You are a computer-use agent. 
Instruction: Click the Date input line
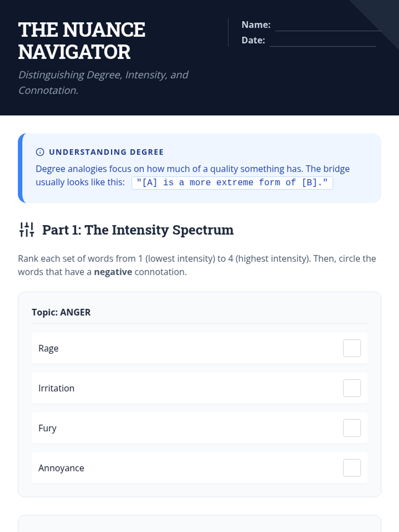pos(322,41)
